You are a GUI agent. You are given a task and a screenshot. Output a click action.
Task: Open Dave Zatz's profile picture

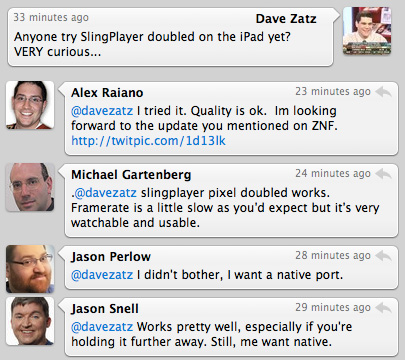(367, 31)
